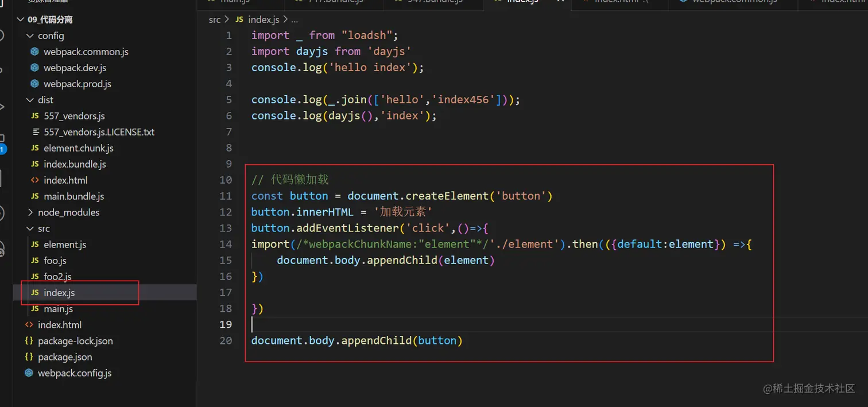Click the button.innerHTML = '加载元素' line
This screenshot has height=407, width=868.
pyautogui.click(x=342, y=212)
